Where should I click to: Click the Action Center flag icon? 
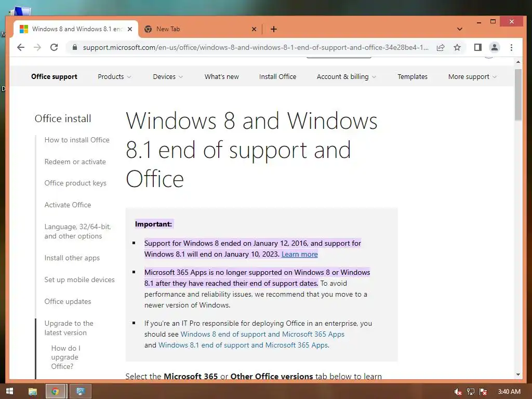click(483, 392)
